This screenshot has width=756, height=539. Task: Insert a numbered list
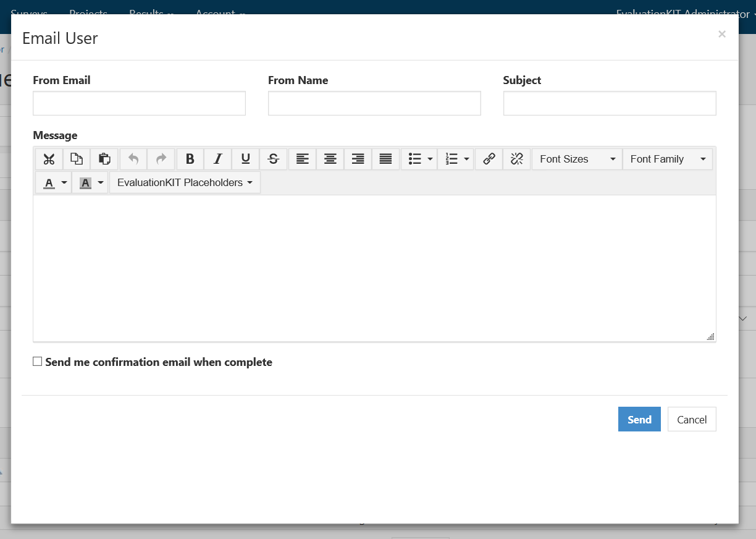click(451, 159)
